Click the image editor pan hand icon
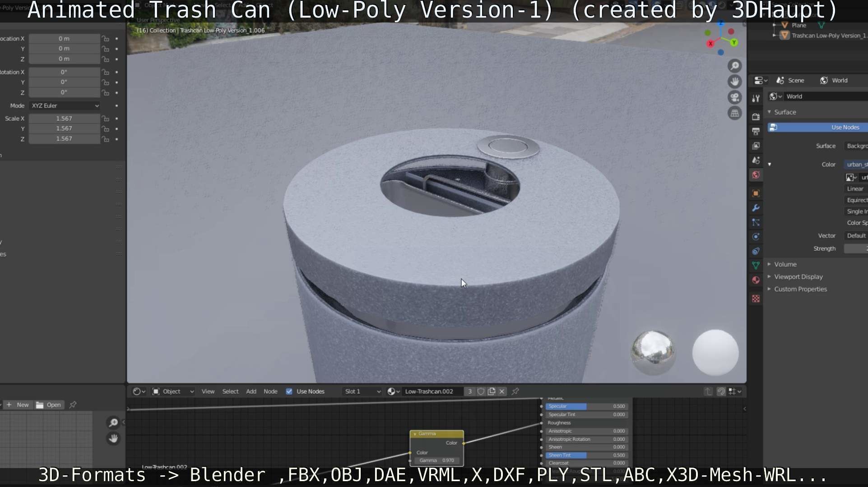Viewport: 868px width, 487px height. click(x=113, y=438)
